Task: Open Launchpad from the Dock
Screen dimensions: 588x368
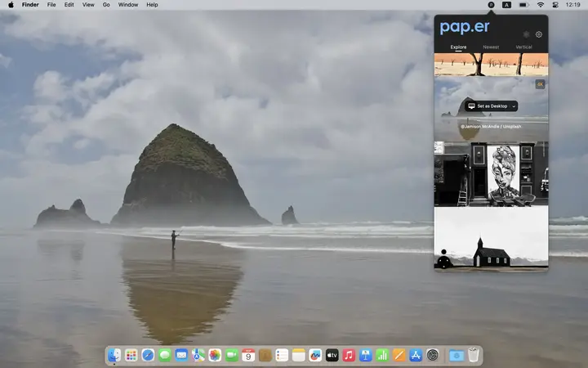Action: tap(131, 355)
